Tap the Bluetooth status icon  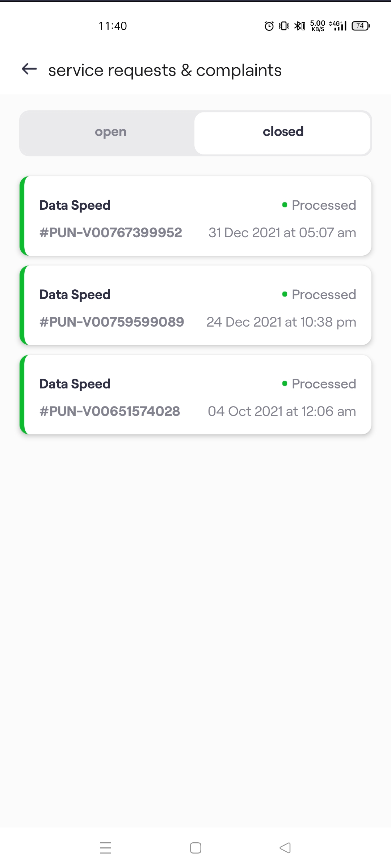pos(299,26)
